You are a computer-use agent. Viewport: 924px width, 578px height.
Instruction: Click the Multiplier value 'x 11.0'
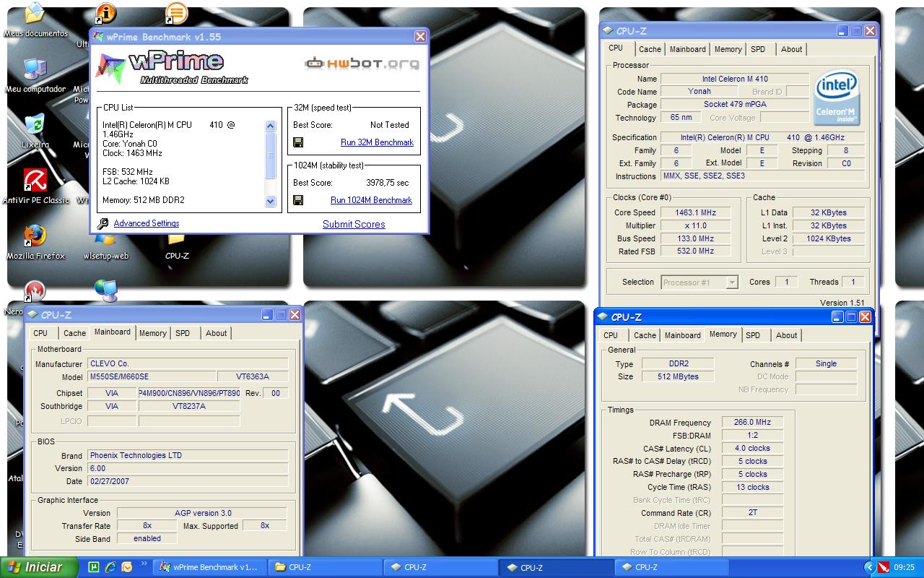pos(696,225)
